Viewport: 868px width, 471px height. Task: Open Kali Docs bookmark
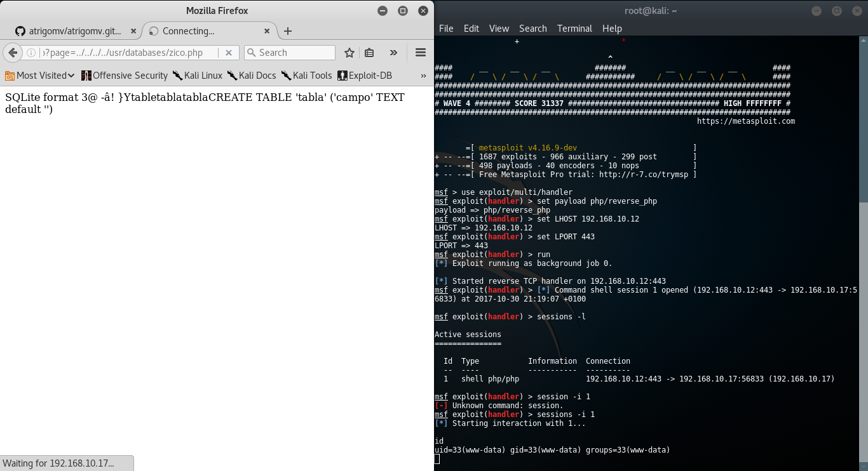[x=252, y=76]
